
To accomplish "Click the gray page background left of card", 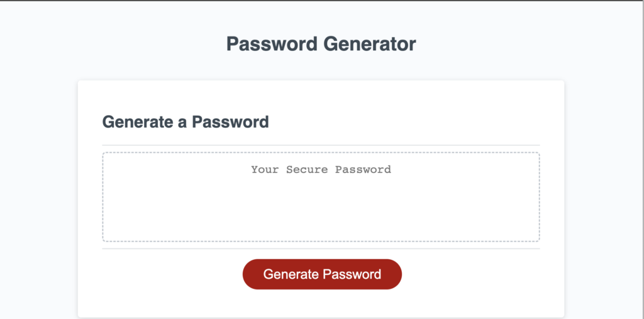I will [38, 189].
